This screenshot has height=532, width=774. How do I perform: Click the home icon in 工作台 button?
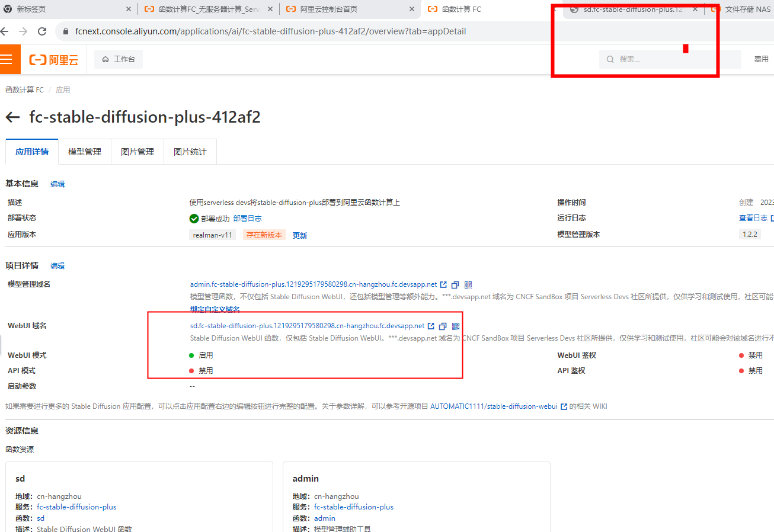click(105, 59)
